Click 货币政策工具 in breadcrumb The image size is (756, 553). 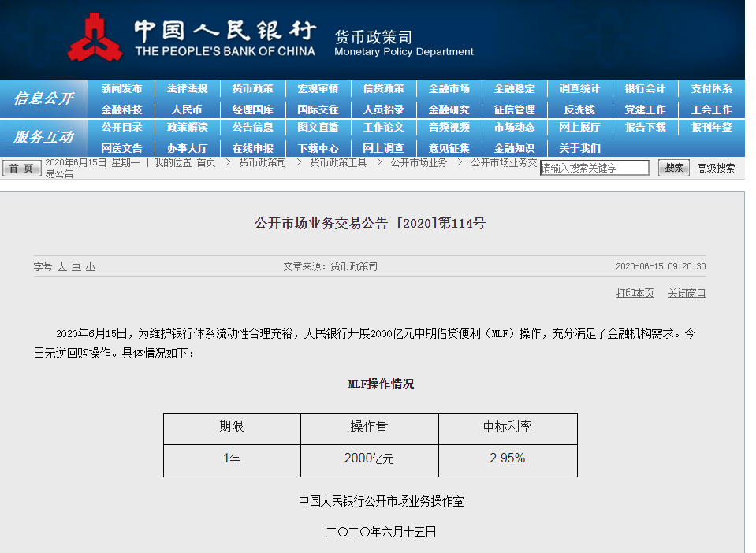(338, 162)
